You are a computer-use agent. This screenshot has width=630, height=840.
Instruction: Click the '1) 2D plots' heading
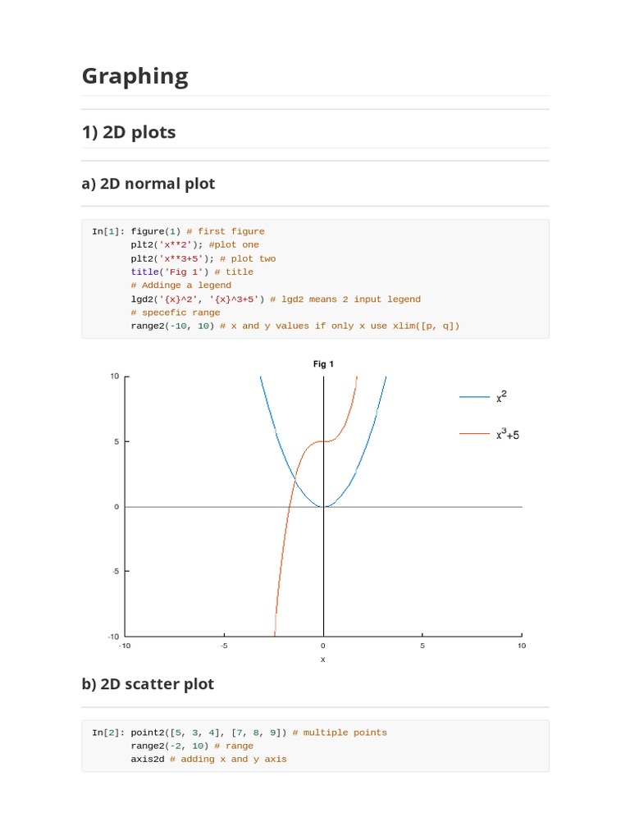coord(129,132)
